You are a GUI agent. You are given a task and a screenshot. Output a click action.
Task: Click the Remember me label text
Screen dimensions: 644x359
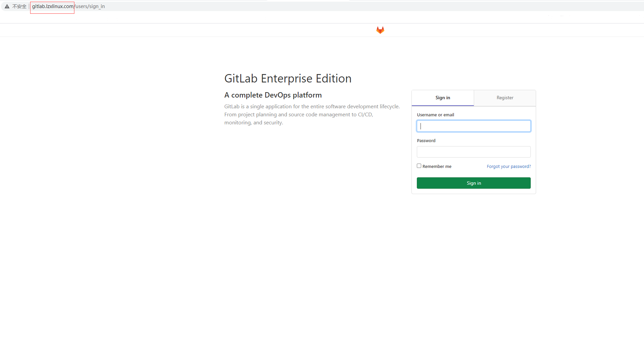tap(437, 166)
